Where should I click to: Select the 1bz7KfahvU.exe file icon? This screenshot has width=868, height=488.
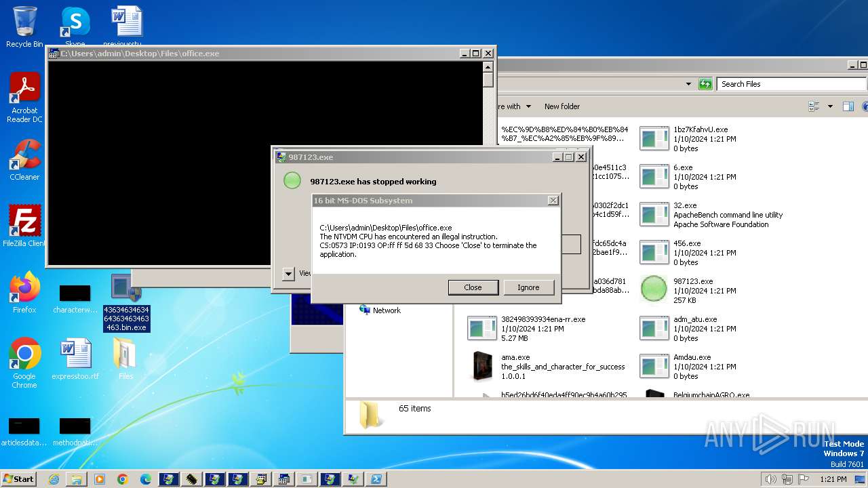(x=654, y=138)
